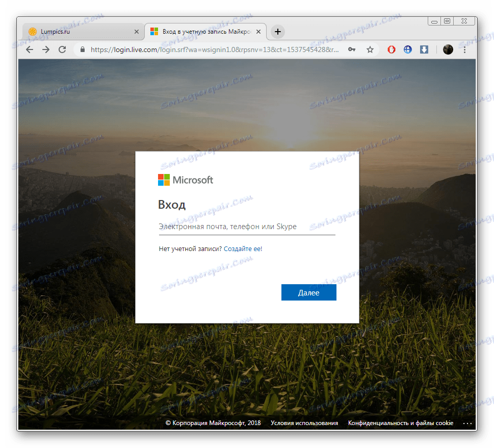Click the © Корпорация Майкрософт, 2018 text
Screen dimensions: 494x448
point(213,423)
